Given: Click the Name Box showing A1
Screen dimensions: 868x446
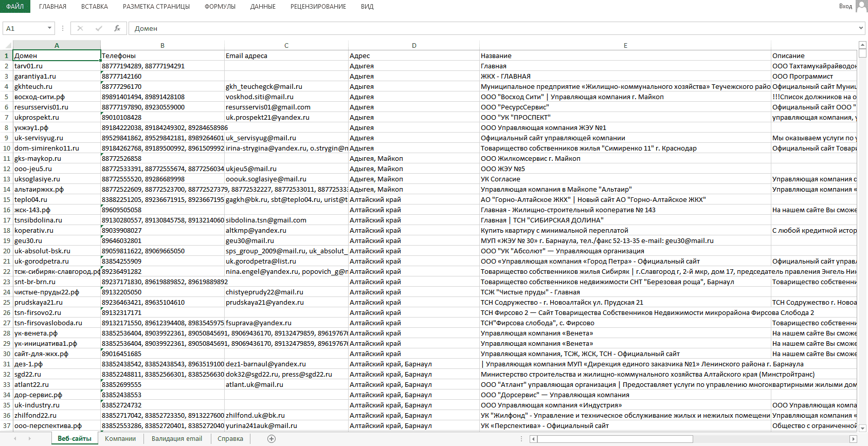Looking at the screenshot, I should [x=25, y=28].
